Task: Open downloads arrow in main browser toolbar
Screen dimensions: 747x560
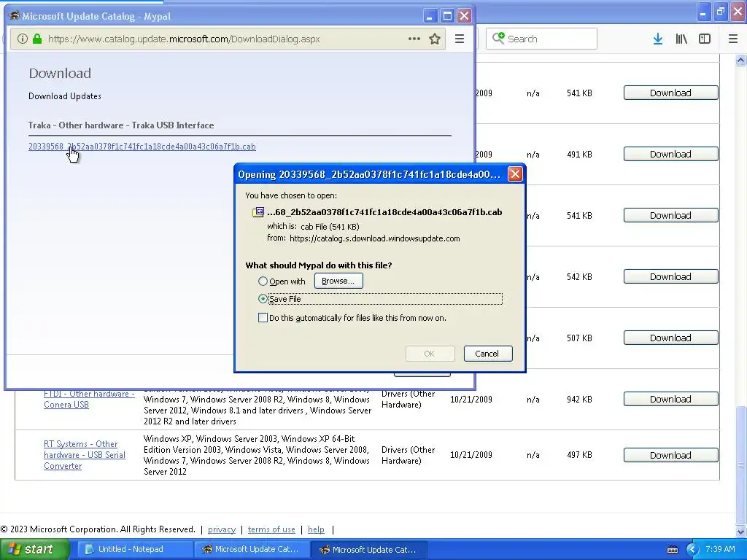Action: 658,39
